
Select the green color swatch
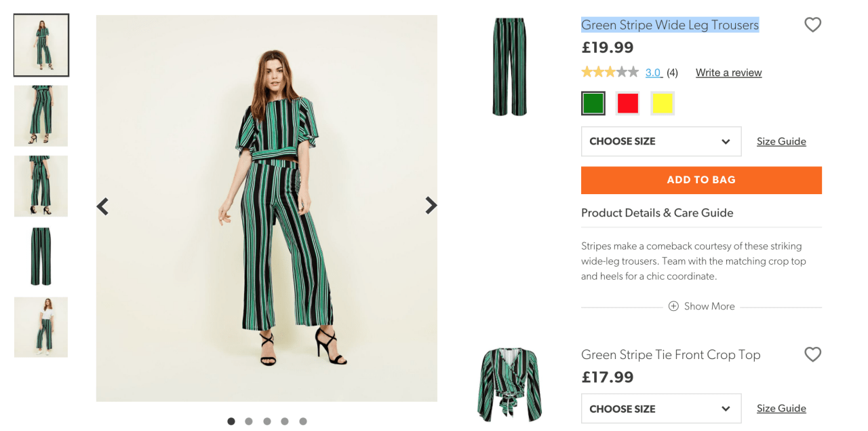click(593, 103)
